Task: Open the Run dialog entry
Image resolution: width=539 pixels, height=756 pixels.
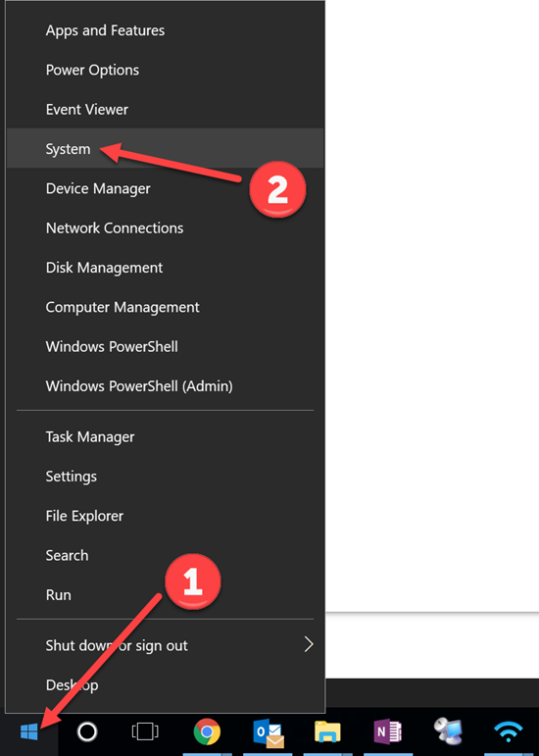Action: pyautogui.click(x=166, y=595)
